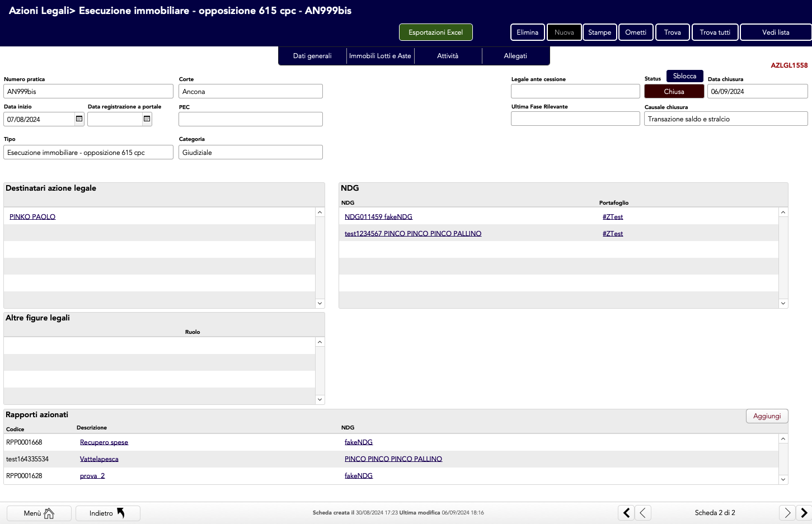The height and width of the screenshot is (524, 812).
Task: Open the Data registrazione a portale calendar
Action: [x=147, y=119]
